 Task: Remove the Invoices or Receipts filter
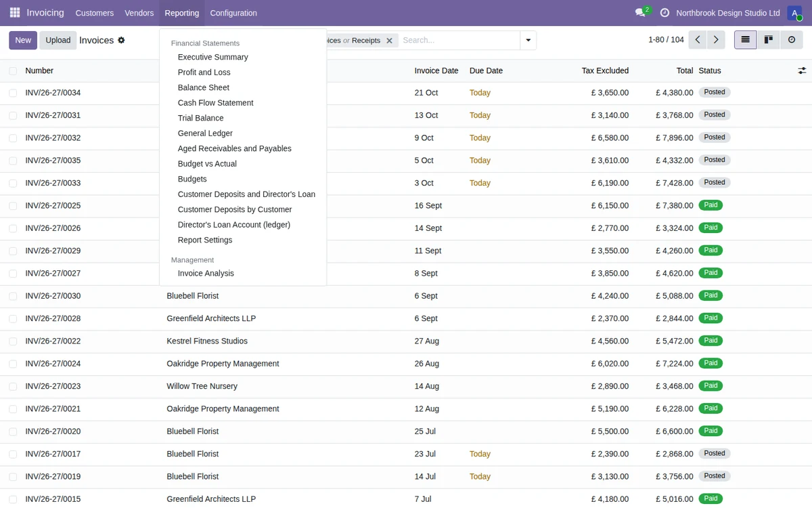click(x=389, y=41)
